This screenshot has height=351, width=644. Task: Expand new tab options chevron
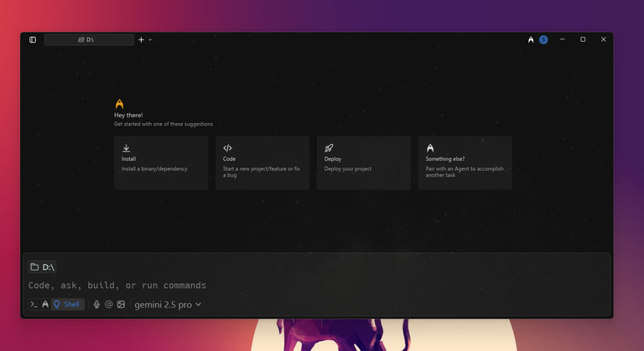pyautogui.click(x=150, y=40)
